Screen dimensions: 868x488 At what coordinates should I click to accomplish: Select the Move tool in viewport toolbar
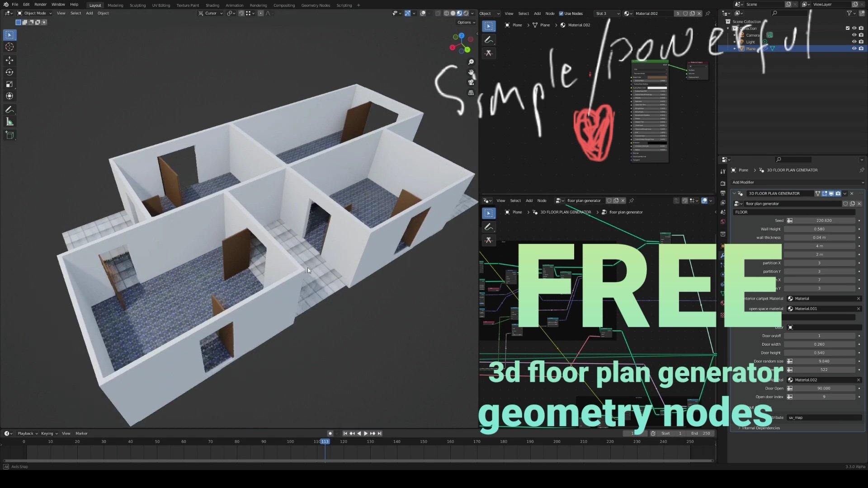click(9, 60)
